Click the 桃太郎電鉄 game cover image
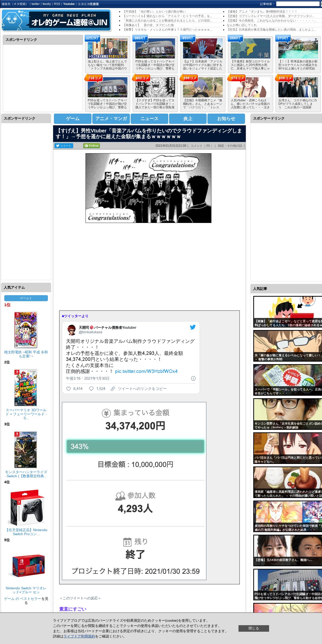322x644 pixels. click(x=26, y=330)
